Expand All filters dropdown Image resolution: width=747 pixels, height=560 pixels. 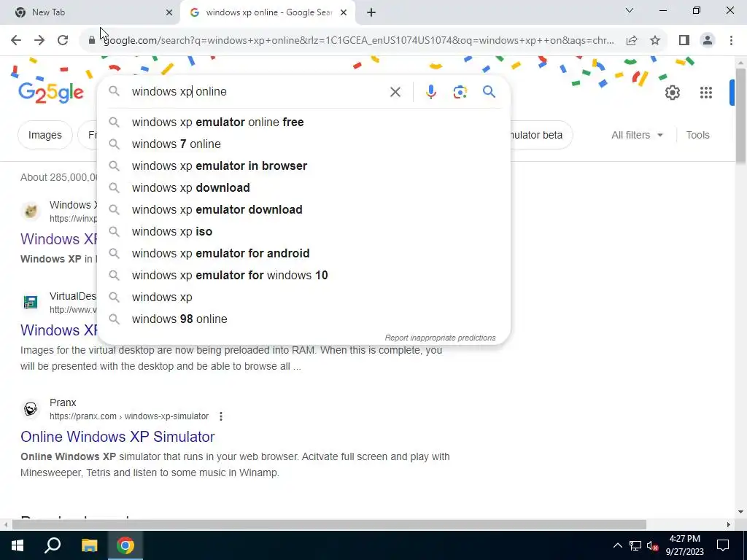(637, 135)
